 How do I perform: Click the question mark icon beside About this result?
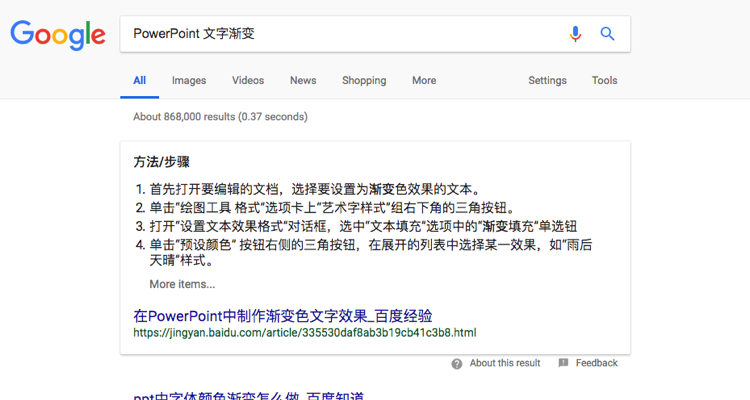coord(457,364)
